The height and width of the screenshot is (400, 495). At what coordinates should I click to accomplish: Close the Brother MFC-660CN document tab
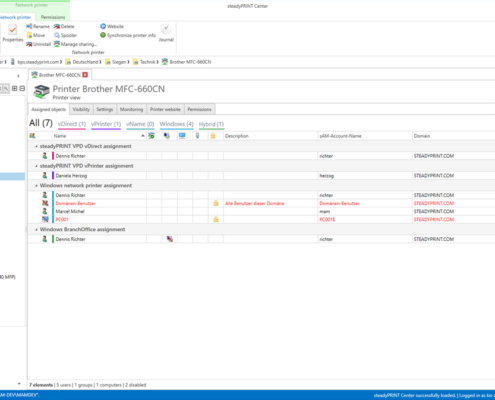[x=85, y=75]
